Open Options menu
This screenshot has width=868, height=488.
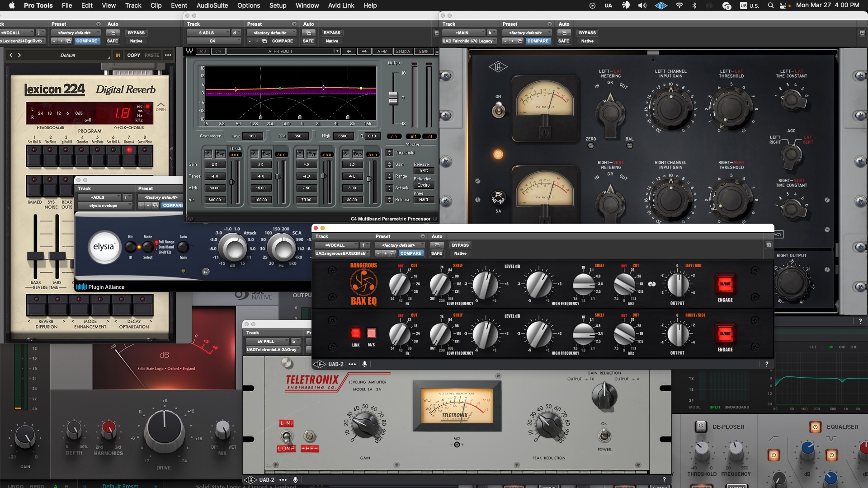tap(249, 5)
